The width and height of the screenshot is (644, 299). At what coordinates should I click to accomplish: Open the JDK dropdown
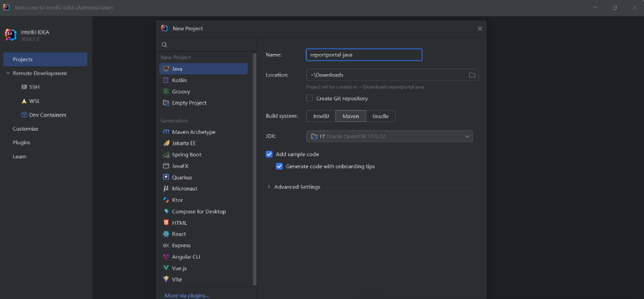[389, 136]
